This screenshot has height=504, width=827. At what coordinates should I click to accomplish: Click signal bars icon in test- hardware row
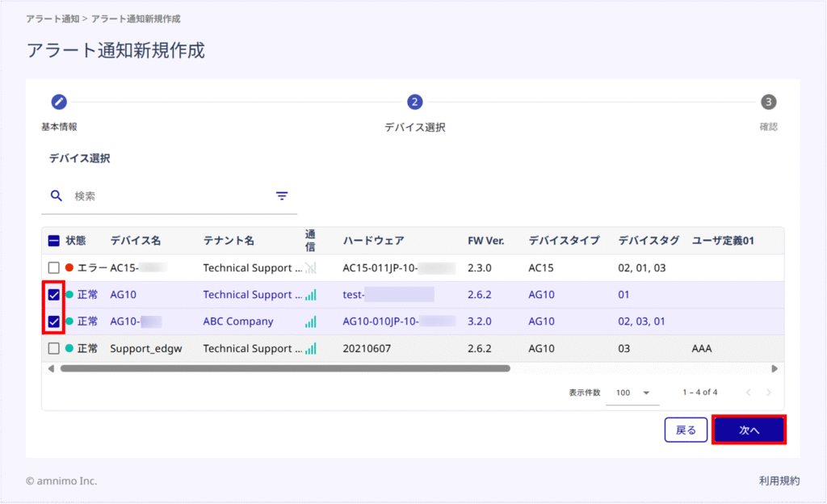tap(311, 295)
